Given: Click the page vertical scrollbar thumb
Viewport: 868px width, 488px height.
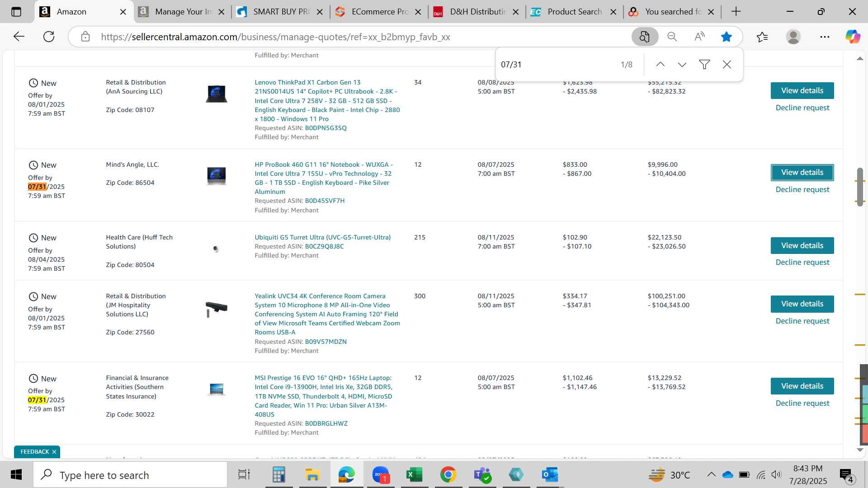Looking at the screenshot, I should [860, 187].
